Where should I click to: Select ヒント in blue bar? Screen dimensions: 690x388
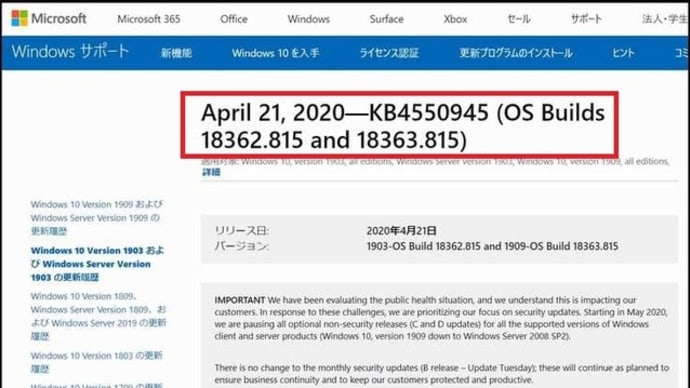[x=623, y=53]
